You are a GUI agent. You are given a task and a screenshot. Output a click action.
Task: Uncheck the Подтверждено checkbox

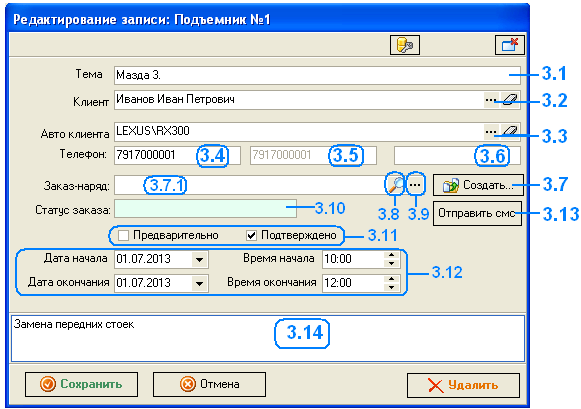[252, 235]
